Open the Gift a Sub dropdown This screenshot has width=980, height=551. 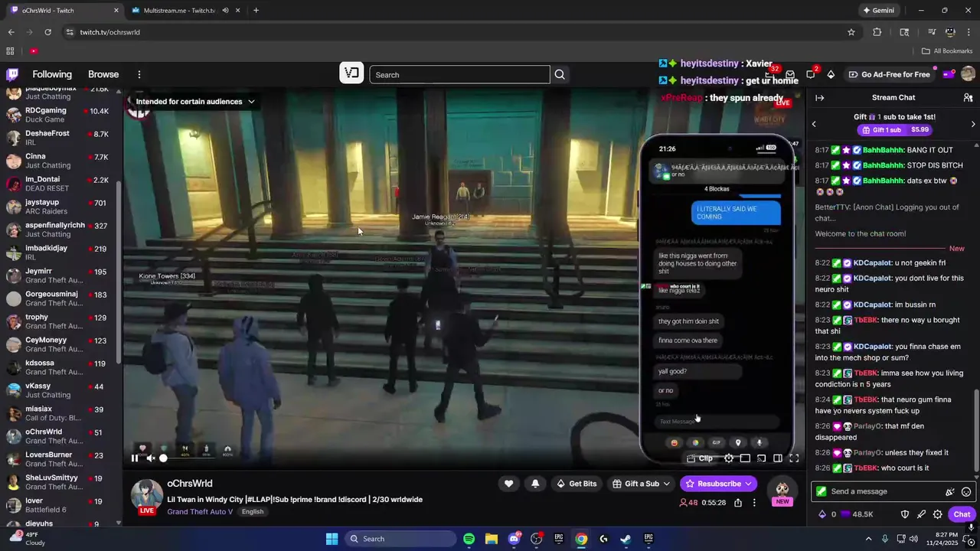pyautogui.click(x=642, y=484)
